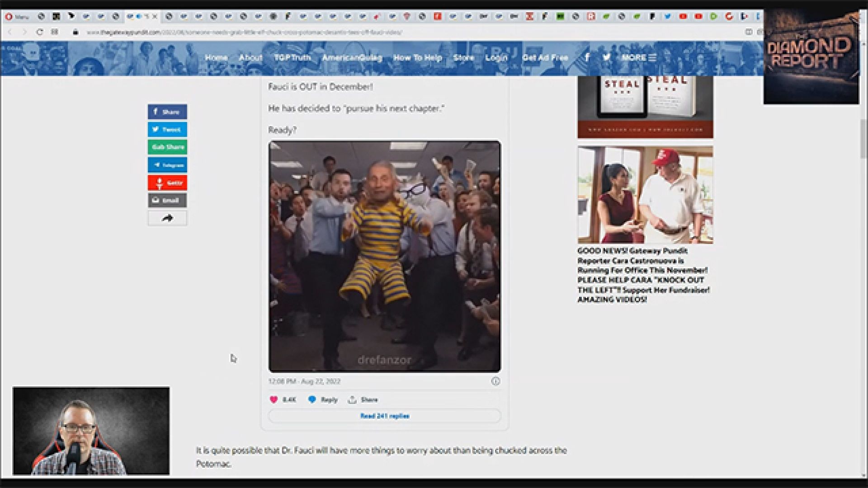Open Store in site navigation

(464, 57)
